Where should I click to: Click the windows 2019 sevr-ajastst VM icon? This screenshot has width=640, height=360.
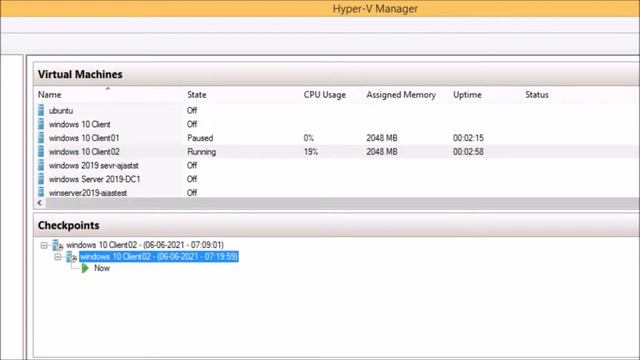tap(41, 165)
